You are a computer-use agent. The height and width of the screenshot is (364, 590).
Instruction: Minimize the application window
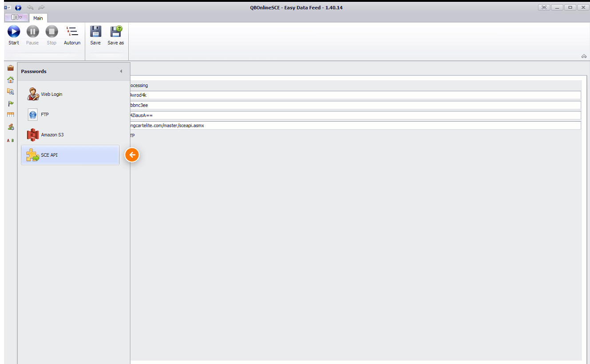[x=557, y=8]
